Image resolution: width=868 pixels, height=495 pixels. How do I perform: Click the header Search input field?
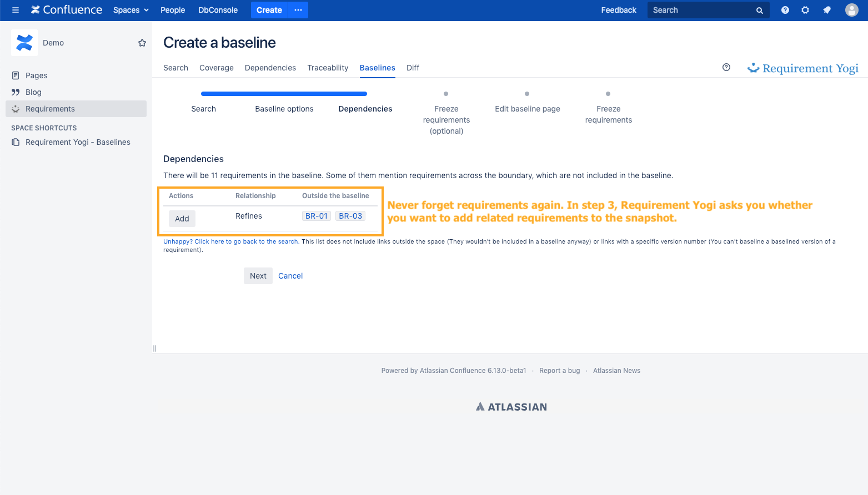coord(701,10)
